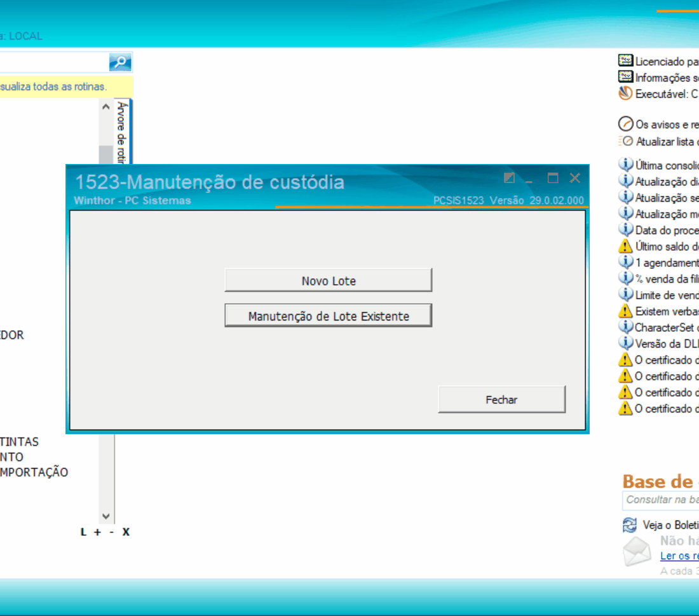Select the MPORTAÇÃO item in the routines tree
Screen dimensions: 699x616
pos(34,472)
